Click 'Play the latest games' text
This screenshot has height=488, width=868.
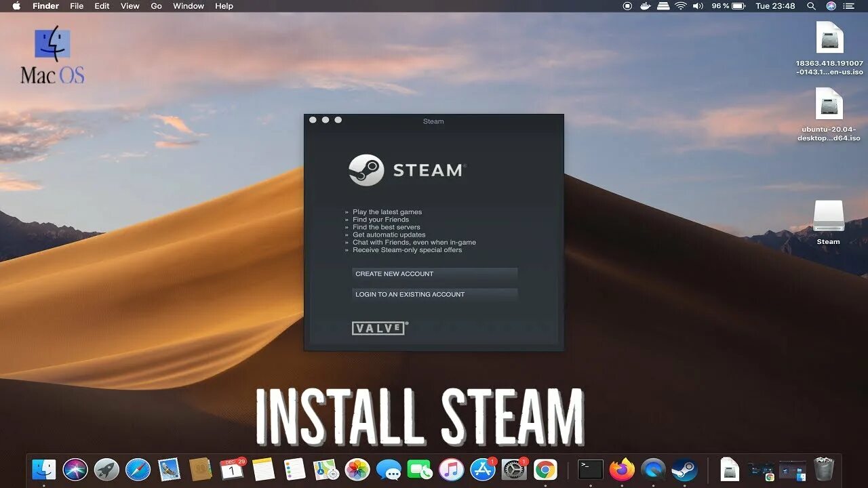(387, 212)
